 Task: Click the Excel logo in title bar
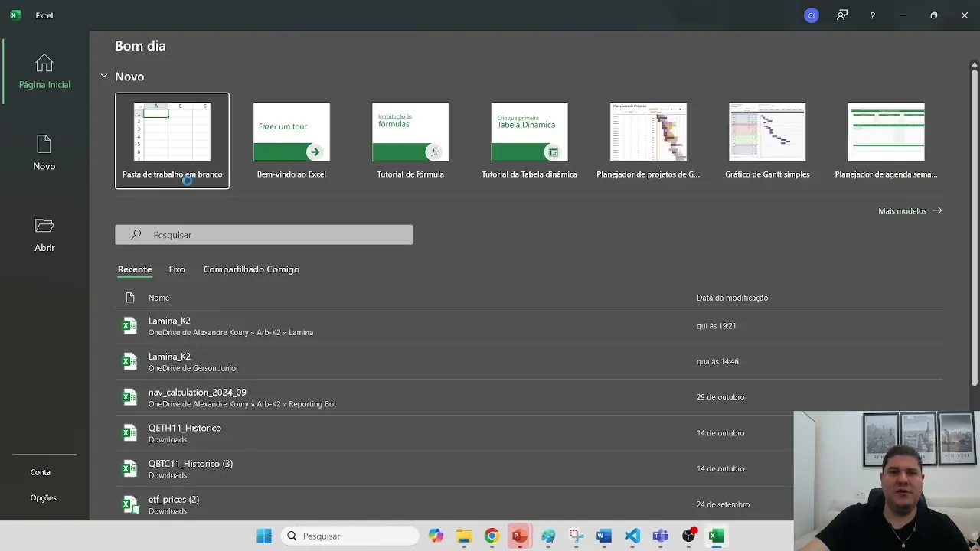click(x=15, y=15)
